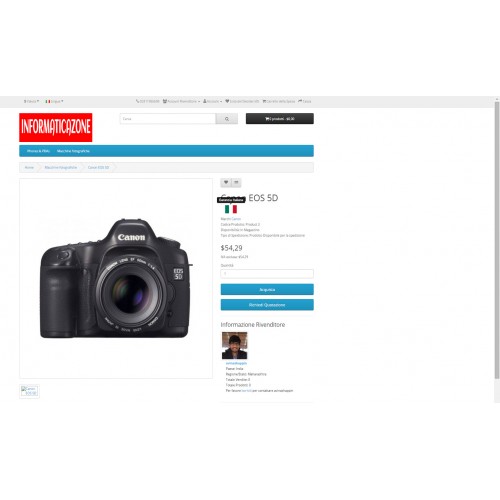Click the blue Acquista button

point(267,289)
